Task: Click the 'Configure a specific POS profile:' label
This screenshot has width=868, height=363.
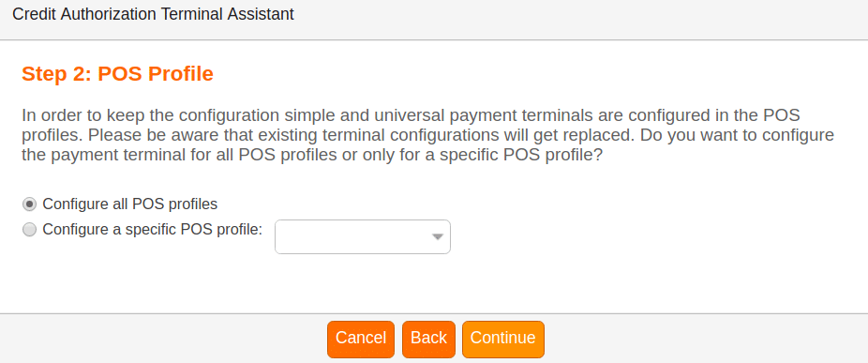Action: click(152, 230)
